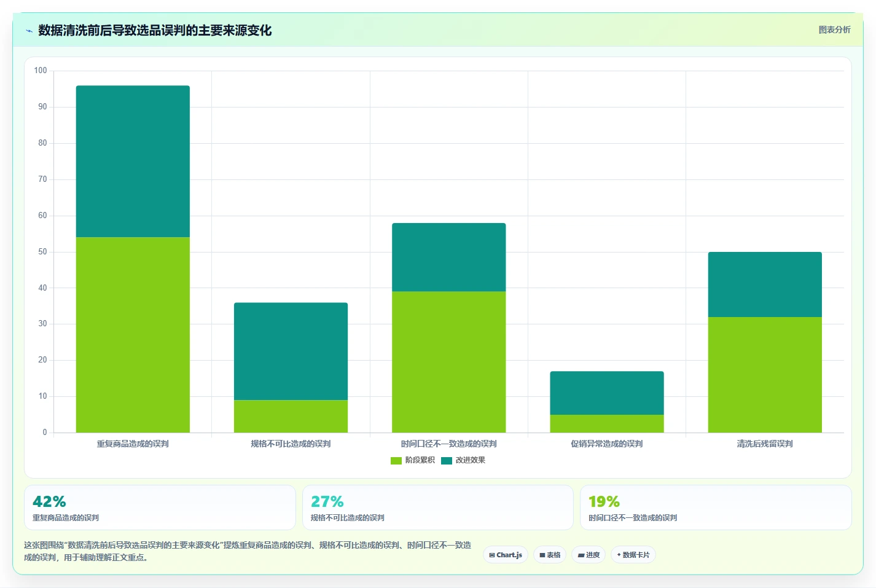Click the x-axis label 重复商品造成的误判
Screen dimensions: 876x588
coord(133,444)
